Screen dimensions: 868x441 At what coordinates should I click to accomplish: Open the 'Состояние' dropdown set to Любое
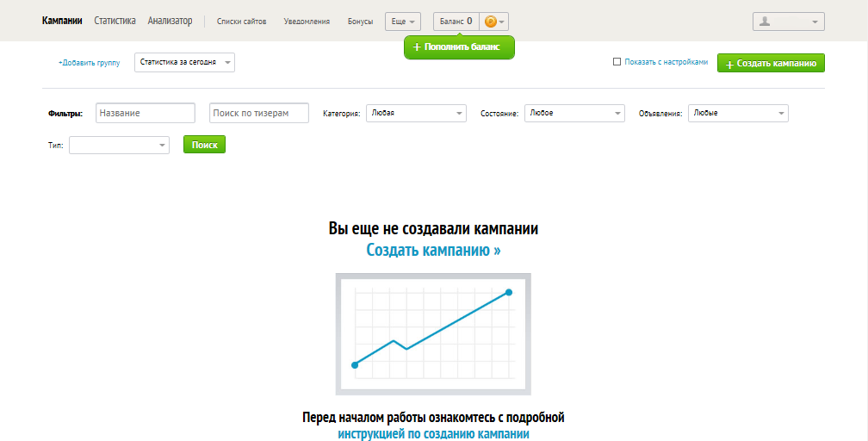point(574,113)
